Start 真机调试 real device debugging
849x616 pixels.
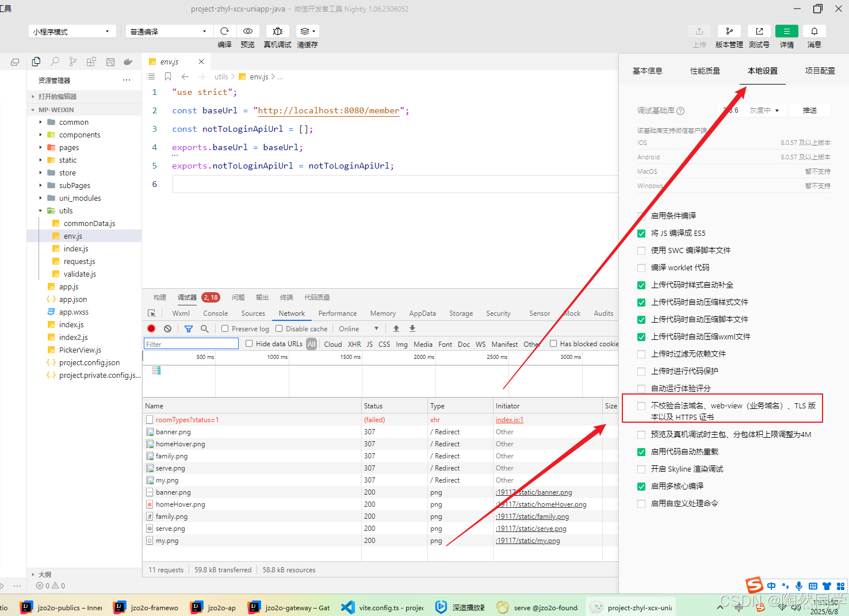pyautogui.click(x=277, y=32)
